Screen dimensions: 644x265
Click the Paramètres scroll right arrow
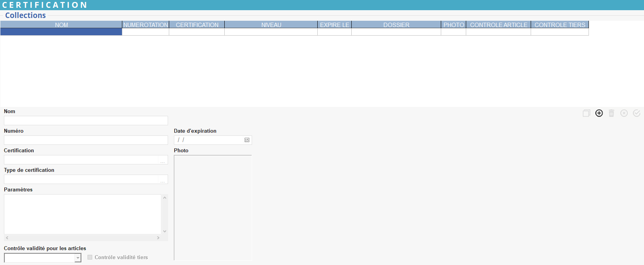(158, 238)
